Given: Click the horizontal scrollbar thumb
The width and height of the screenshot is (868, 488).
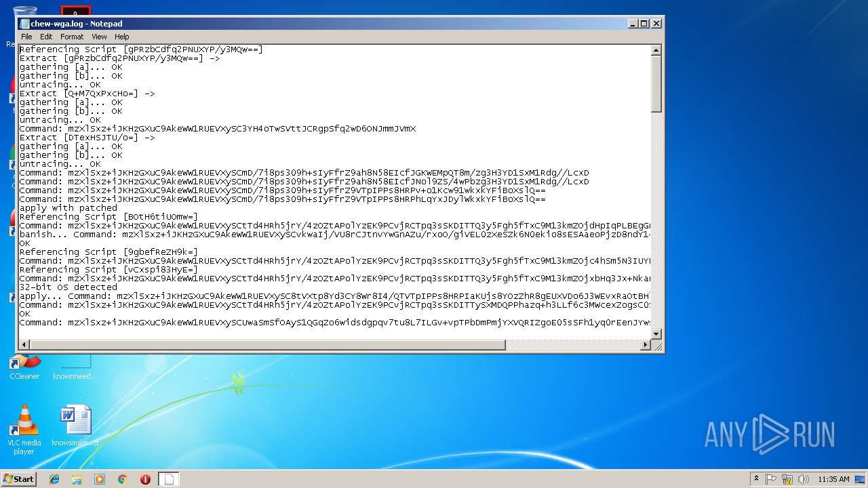Looking at the screenshot, I should [x=268, y=345].
